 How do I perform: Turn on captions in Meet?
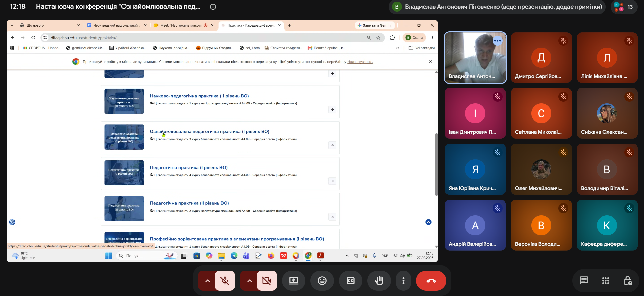coord(351,281)
